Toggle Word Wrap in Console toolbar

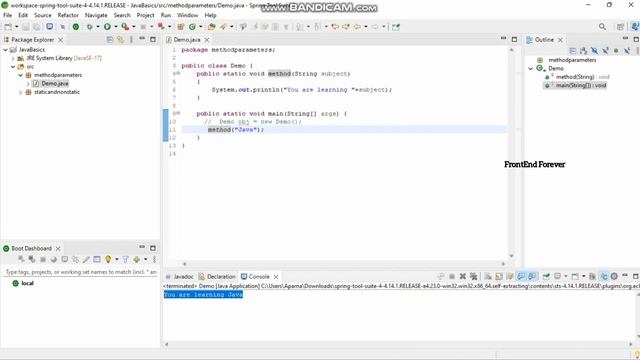[x=510, y=276]
